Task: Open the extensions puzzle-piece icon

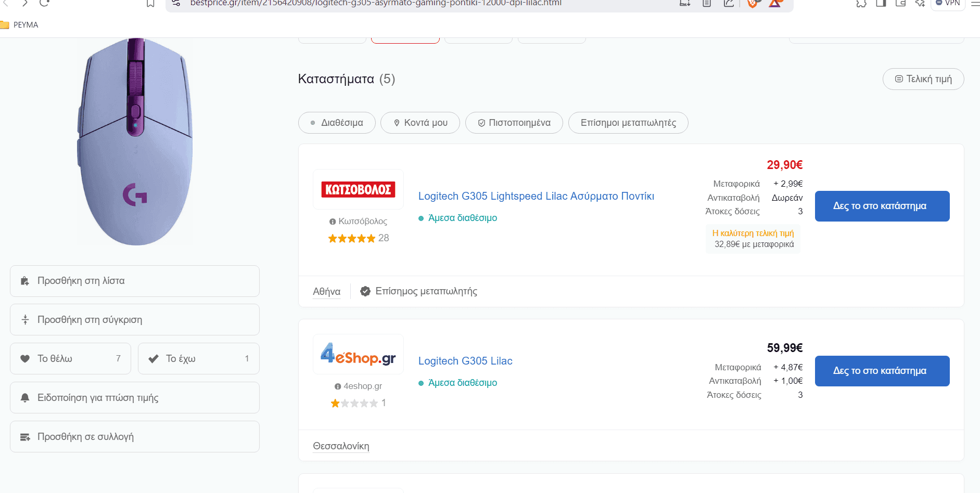Action: 861,3
